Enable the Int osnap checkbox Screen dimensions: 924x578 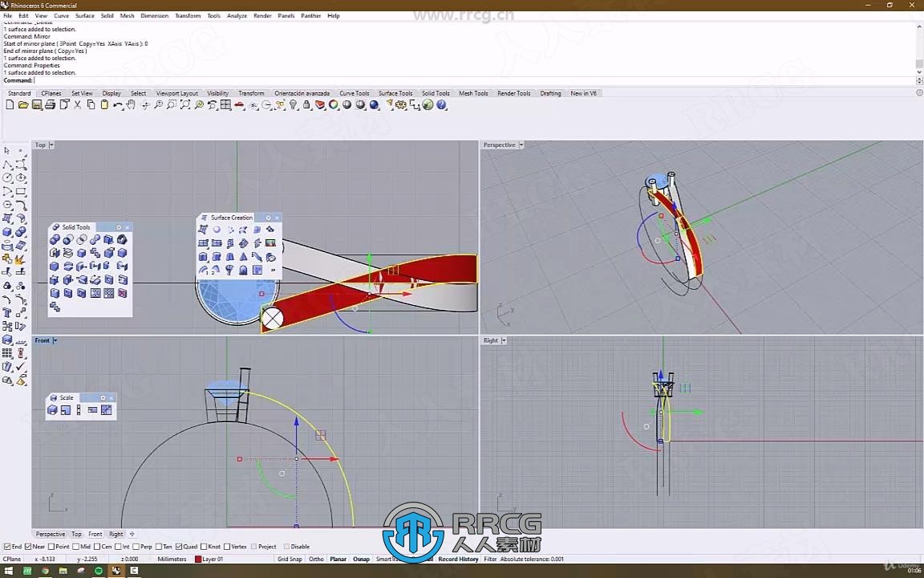click(117, 547)
